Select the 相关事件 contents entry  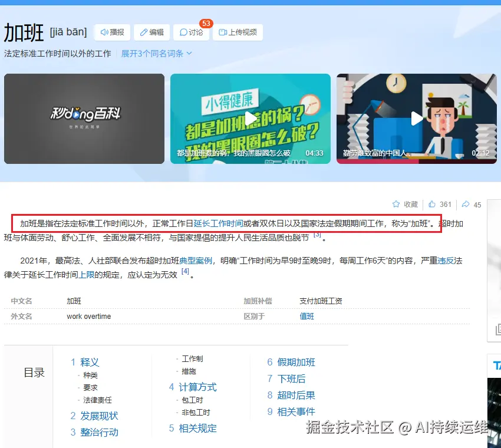[296, 411]
